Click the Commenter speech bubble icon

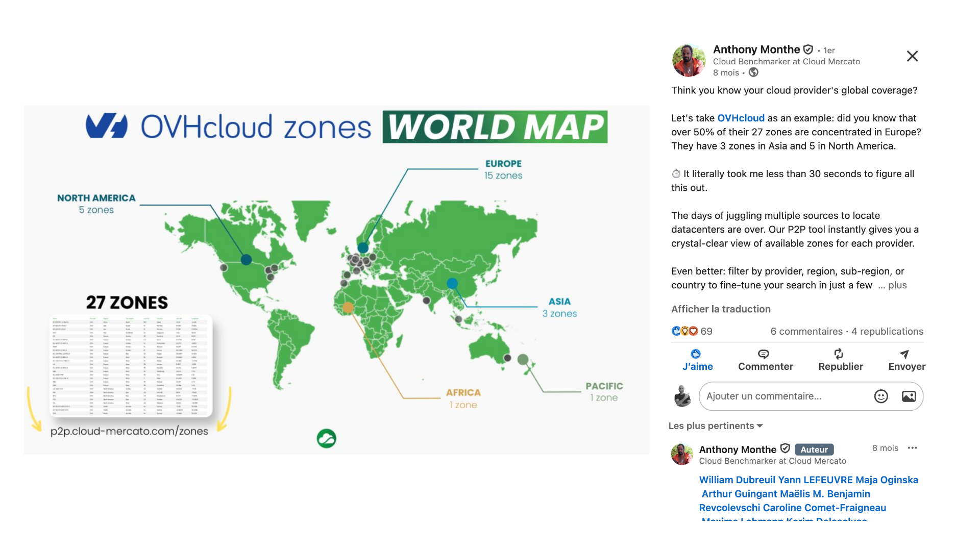tap(764, 354)
